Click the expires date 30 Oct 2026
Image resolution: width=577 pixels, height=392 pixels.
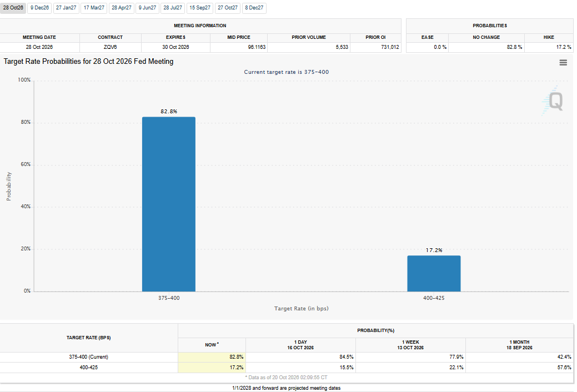tap(175, 47)
